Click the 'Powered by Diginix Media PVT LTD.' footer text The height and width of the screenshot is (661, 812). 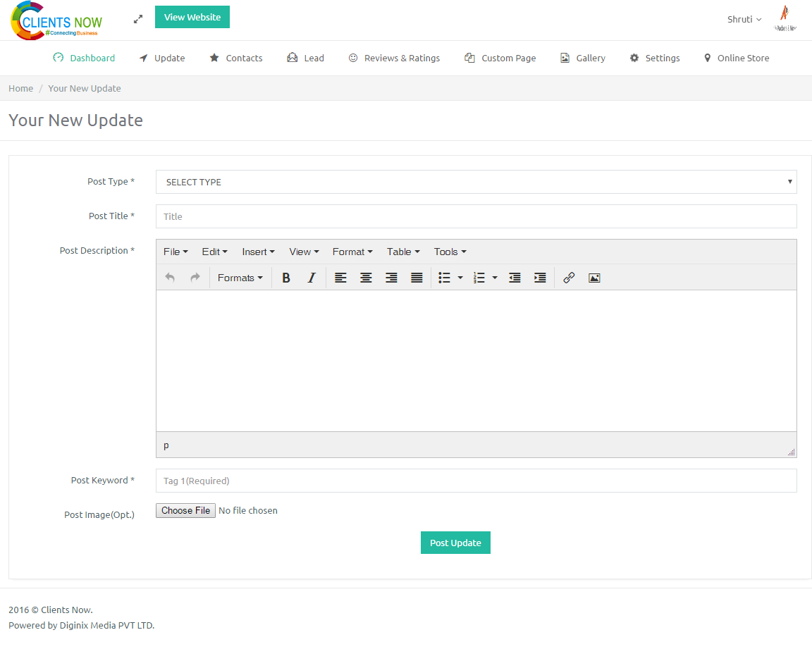click(81, 625)
